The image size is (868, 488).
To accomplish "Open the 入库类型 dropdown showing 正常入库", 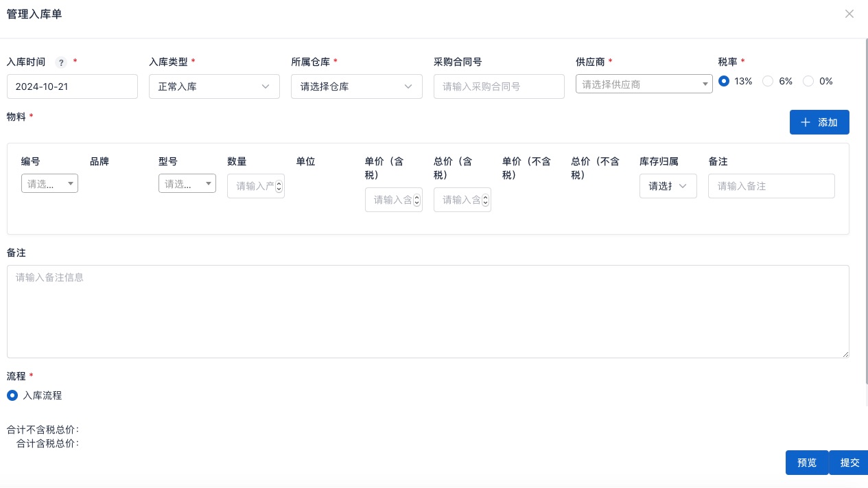I will [214, 86].
